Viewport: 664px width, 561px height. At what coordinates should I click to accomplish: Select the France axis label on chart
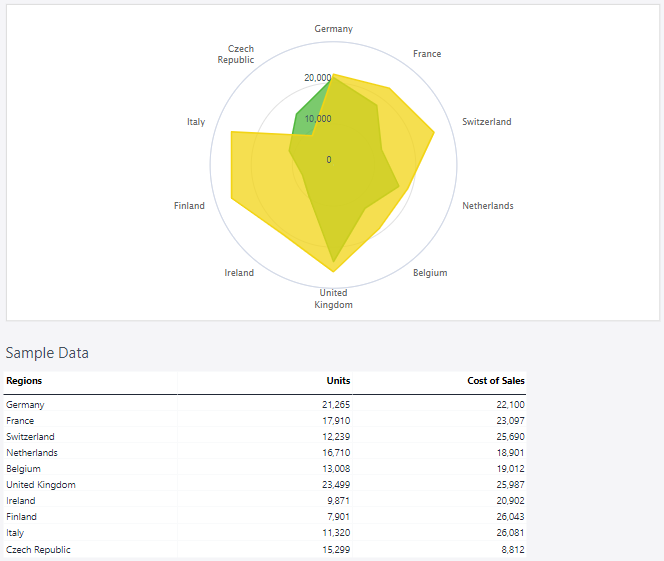click(x=427, y=54)
